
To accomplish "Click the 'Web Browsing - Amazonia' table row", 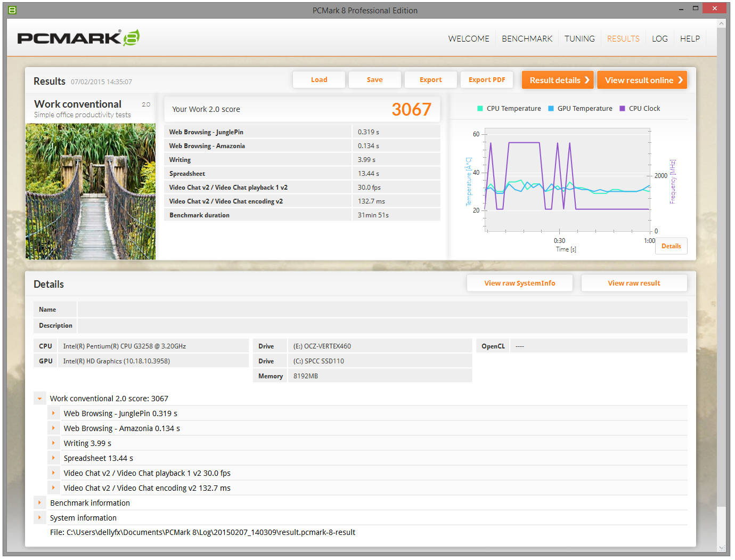I will [x=302, y=146].
